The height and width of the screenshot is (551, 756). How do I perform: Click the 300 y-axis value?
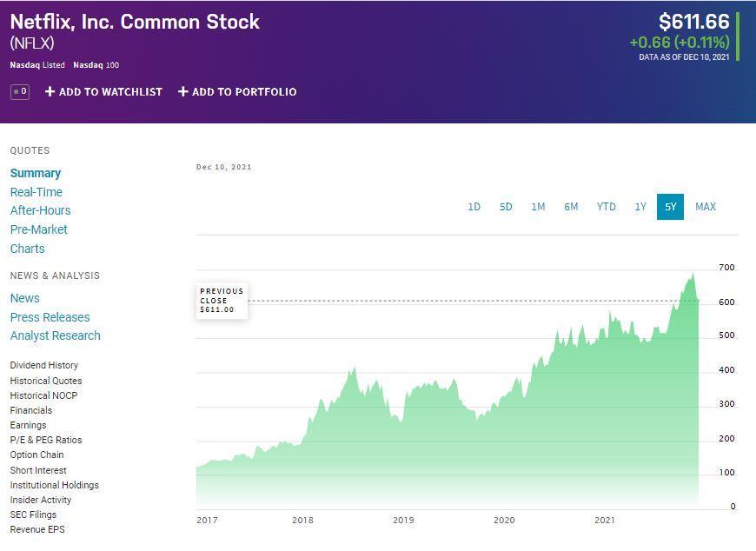pyautogui.click(x=726, y=404)
